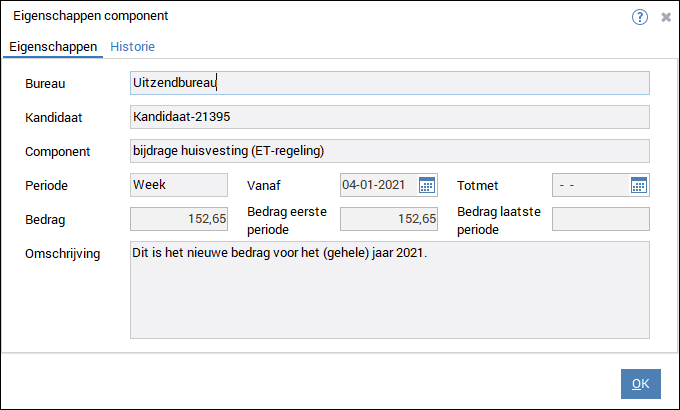Click the Bedrag laatste periode label

(497, 220)
